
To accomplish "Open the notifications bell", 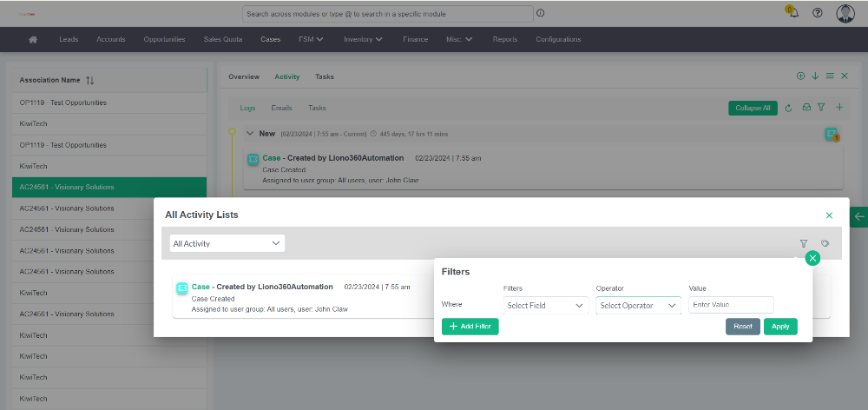I will (x=792, y=13).
